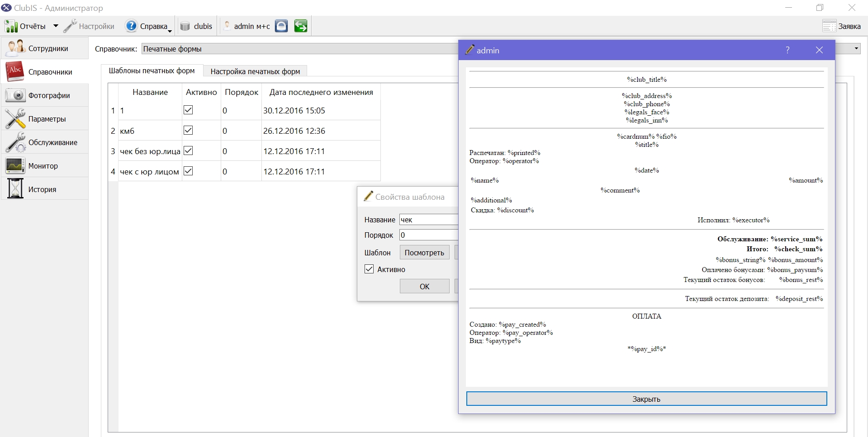Open the Монитор screen icon
This screenshot has width=868, height=437.
(x=15, y=166)
